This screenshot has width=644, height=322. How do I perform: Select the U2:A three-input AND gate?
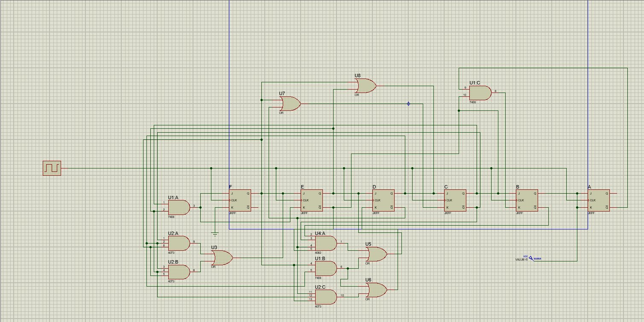pyautogui.click(x=179, y=243)
